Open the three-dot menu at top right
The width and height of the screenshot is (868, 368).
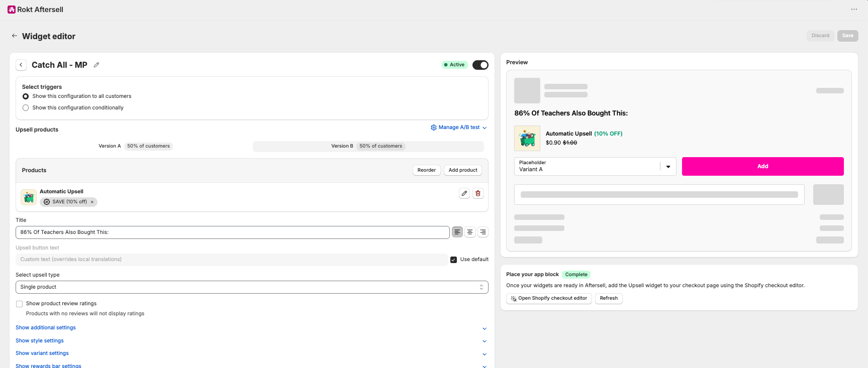click(854, 10)
